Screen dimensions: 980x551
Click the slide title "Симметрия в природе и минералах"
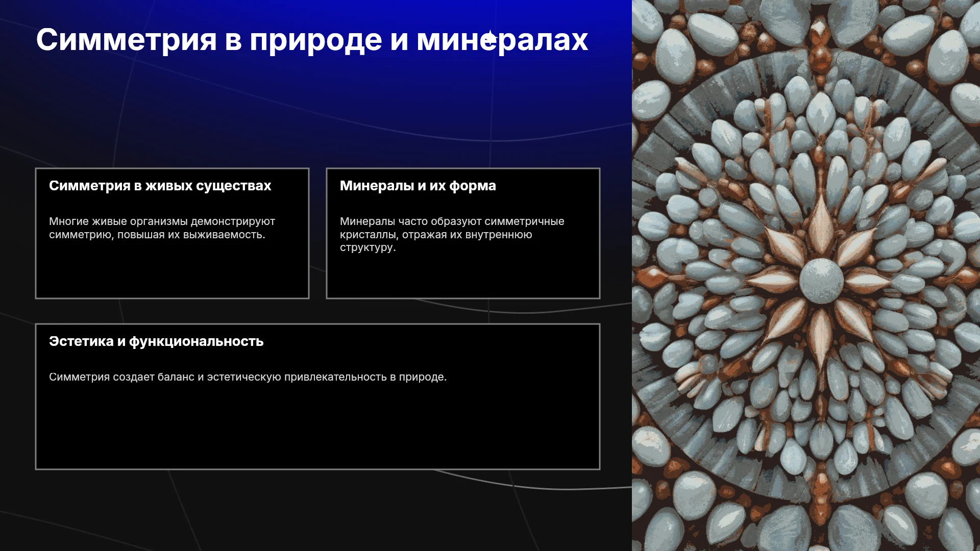pyautogui.click(x=312, y=40)
